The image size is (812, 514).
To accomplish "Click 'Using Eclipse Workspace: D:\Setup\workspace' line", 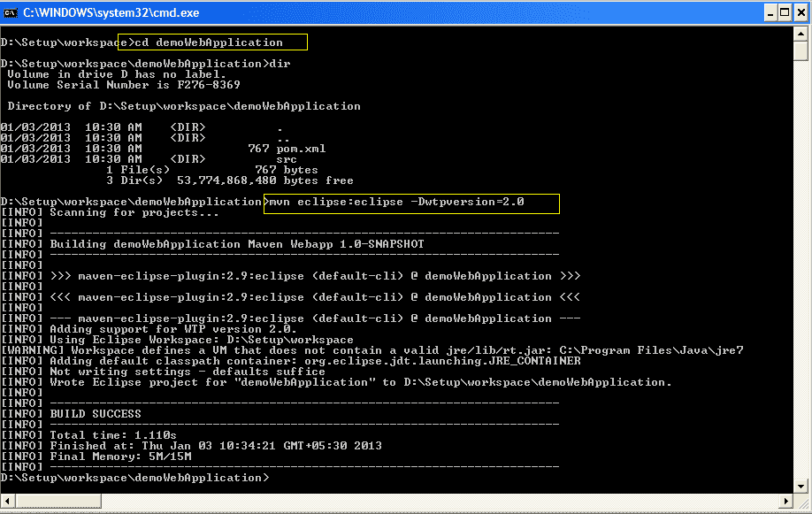I will click(x=202, y=340).
